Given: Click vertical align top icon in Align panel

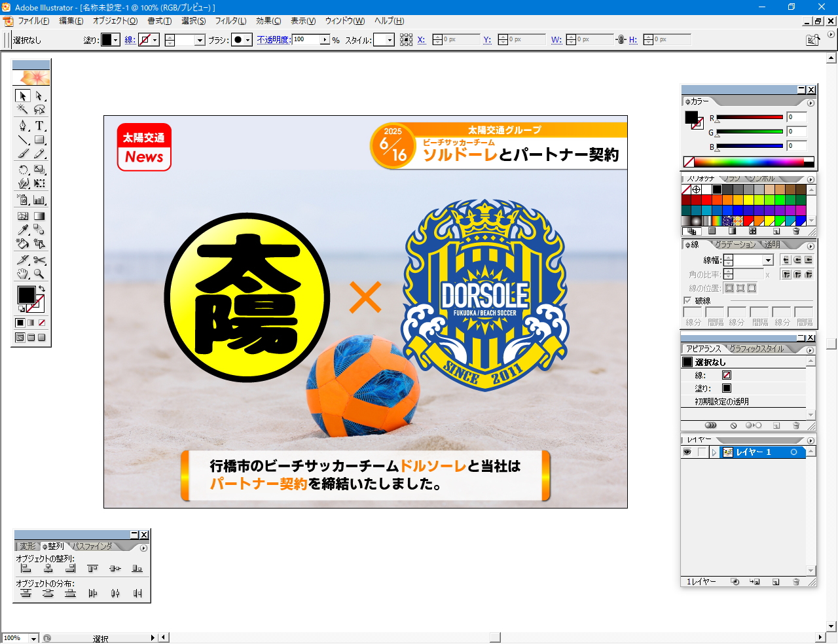Looking at the screenshot, I should click(92, 569).
